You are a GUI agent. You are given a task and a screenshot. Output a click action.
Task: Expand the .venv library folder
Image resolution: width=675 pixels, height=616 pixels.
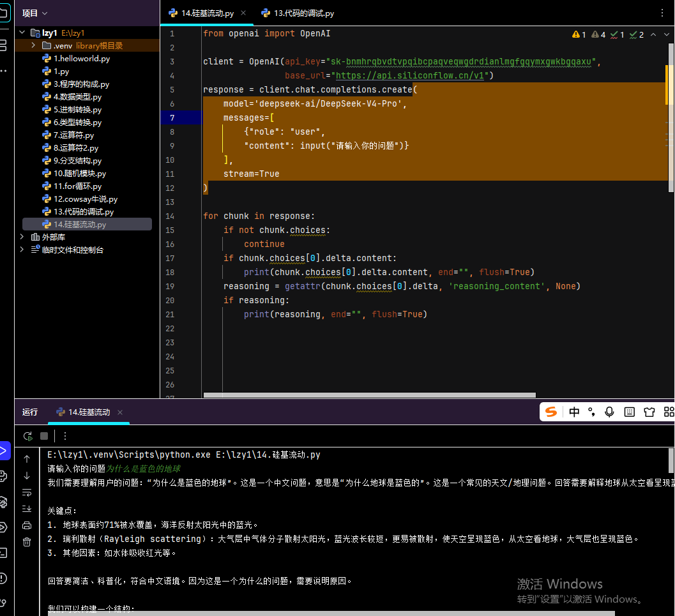(x=33, y=45)
